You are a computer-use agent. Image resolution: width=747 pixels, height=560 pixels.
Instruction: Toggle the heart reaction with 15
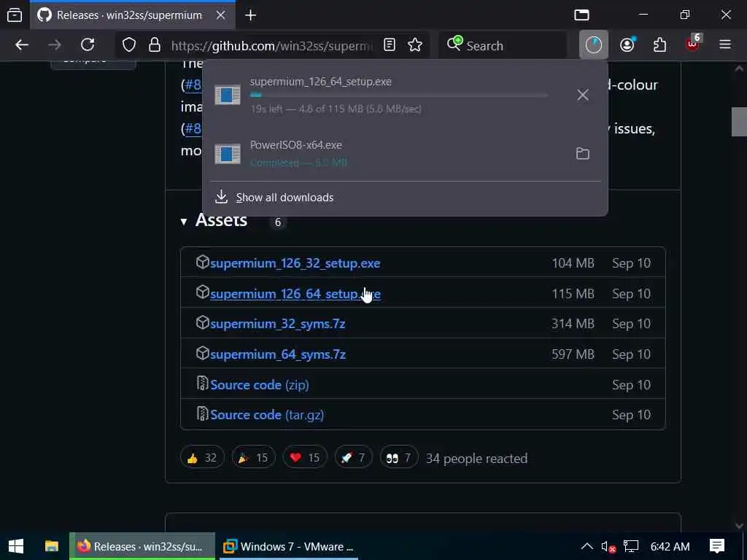pos(305,458)
